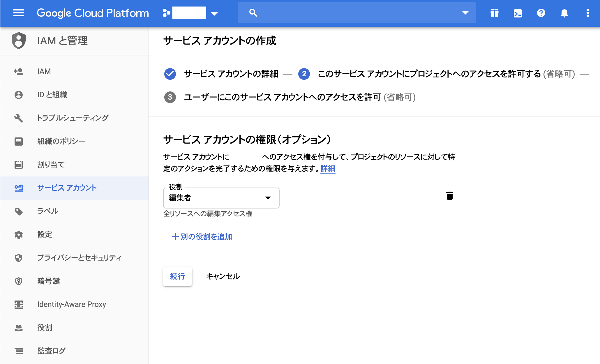Viewport: 600px width, 364px height.
Task: Open Identity-Aware Proxy settings
Action: pyautogui.click(x=71, y=304)
